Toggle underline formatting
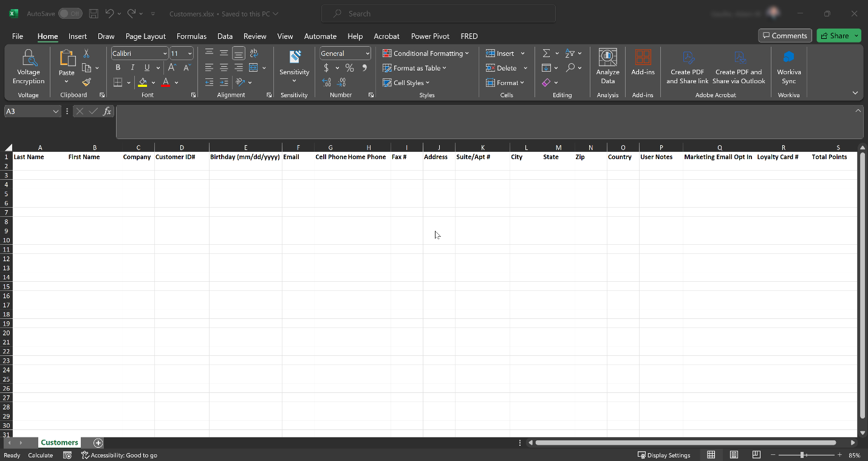This screenshot has height=461, width=868. [147, 67]
